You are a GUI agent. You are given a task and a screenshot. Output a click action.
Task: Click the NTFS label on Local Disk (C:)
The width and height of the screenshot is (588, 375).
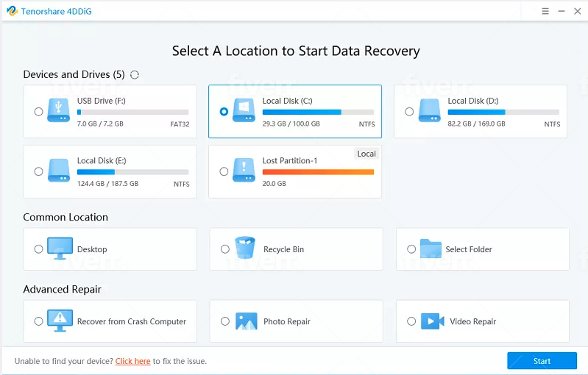[x=366, y=124]
